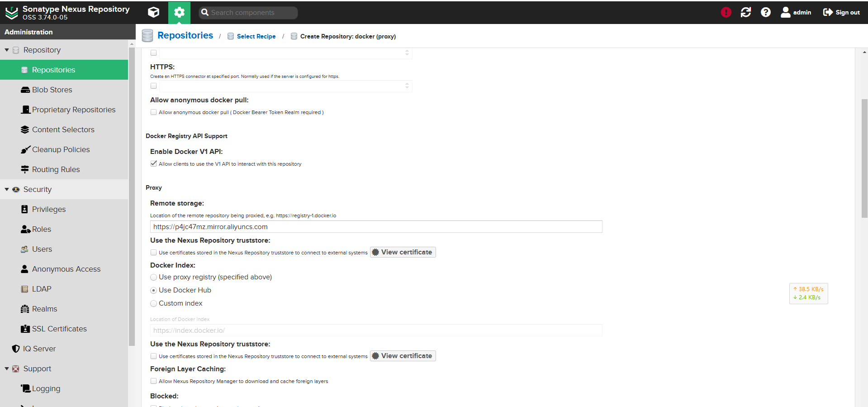
Task: Click the Search components field
Action: [x=248, y=13]
